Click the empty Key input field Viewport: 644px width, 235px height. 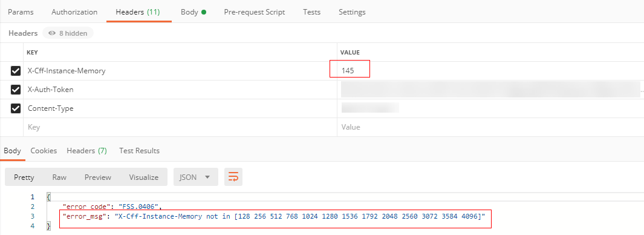pyautogui.click(x=180, y=127)
